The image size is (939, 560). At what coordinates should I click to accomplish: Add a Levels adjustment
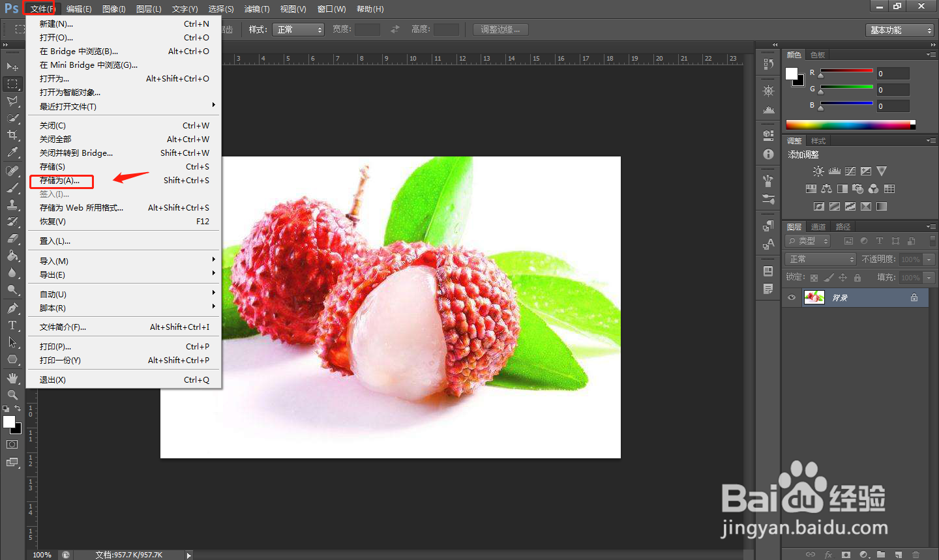click(835, 171)
